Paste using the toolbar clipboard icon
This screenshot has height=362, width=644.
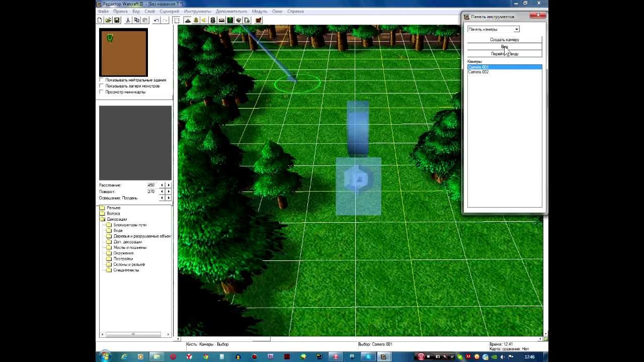coord(145,20)
